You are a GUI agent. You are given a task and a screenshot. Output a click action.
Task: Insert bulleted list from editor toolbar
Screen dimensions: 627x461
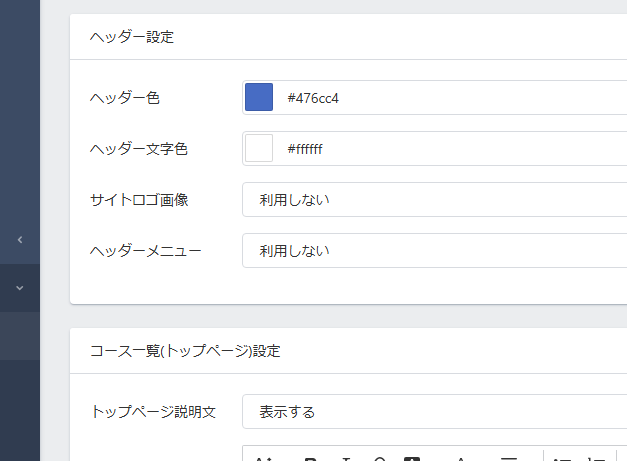pyautogui.click(x=563, y=458)
